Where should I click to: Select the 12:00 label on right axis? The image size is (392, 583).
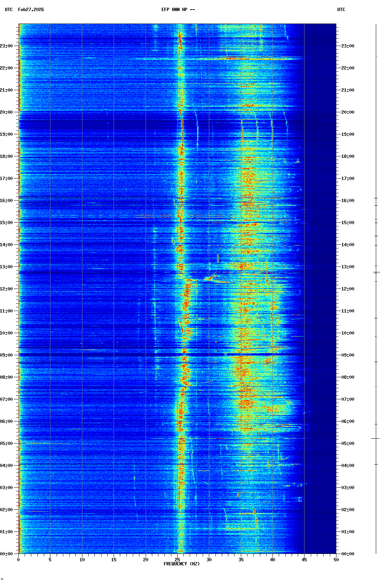point(348,289)
